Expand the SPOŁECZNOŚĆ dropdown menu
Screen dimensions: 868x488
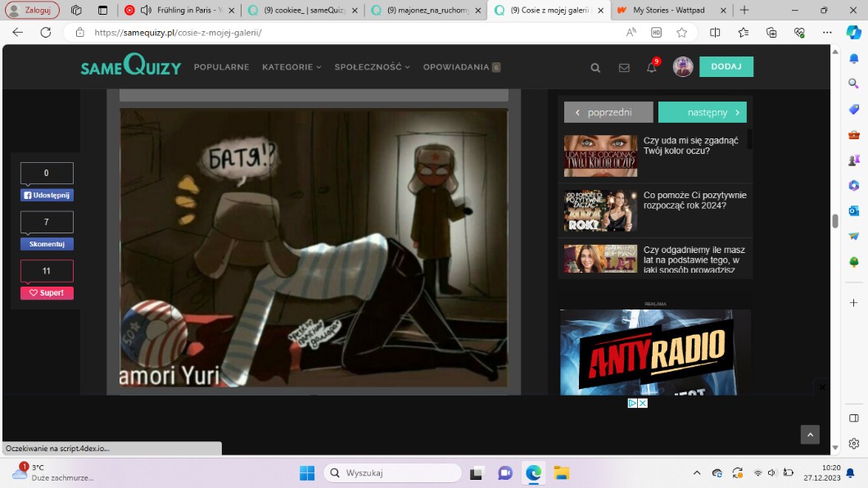click(372, 67)
